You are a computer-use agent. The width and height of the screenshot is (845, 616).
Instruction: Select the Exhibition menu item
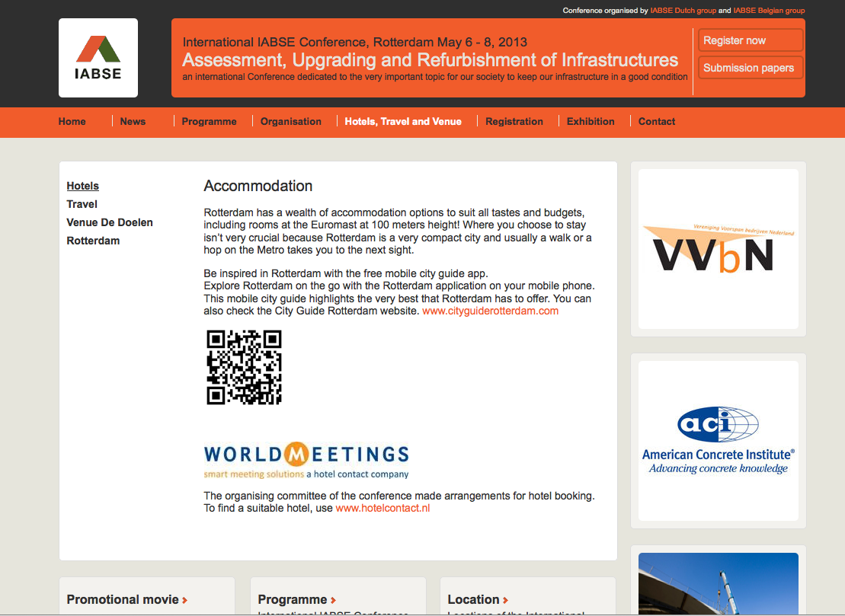point(590,121)
